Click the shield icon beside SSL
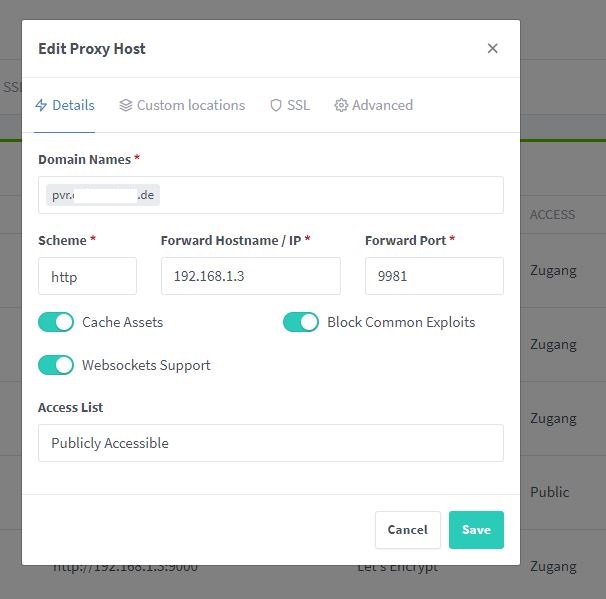The image size is (606, 599). click(x=276, y=105)
